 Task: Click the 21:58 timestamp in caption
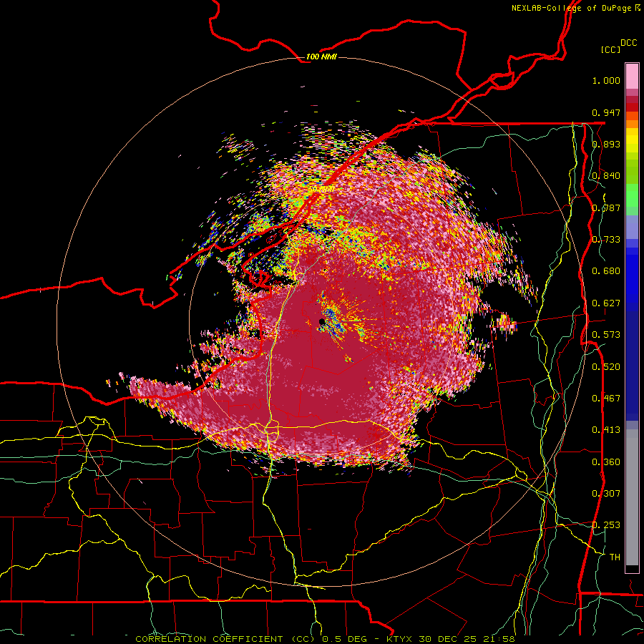pos(499,639)
